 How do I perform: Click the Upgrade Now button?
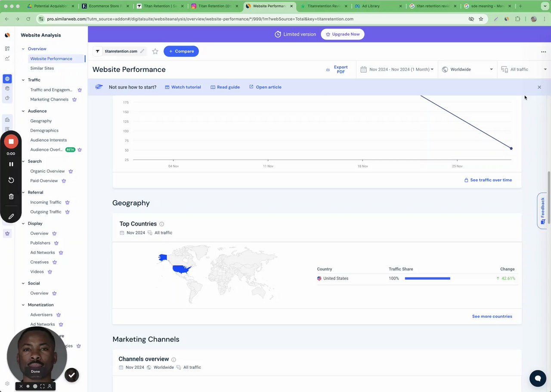343,34
